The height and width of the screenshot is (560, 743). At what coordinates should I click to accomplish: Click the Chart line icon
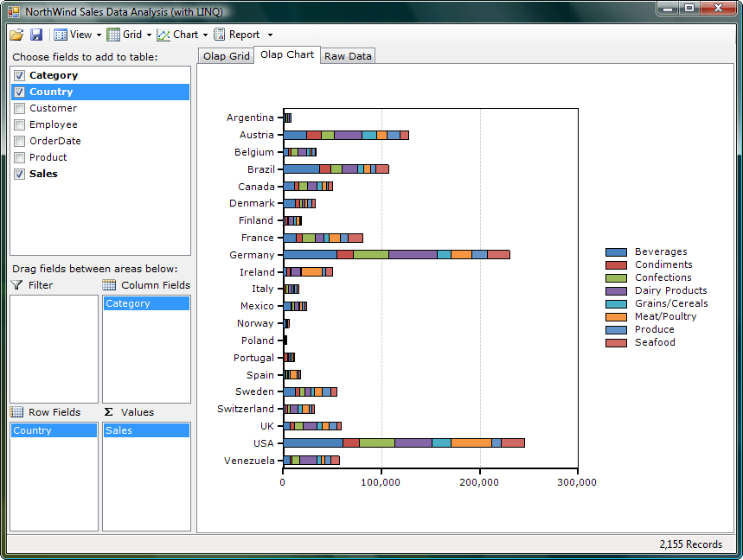[x=163, y=35]
